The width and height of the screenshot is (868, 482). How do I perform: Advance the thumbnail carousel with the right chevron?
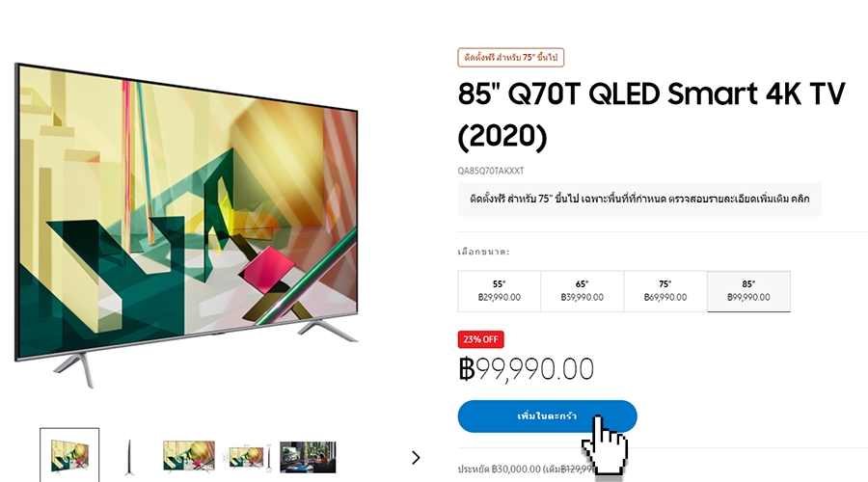[417, 458]
